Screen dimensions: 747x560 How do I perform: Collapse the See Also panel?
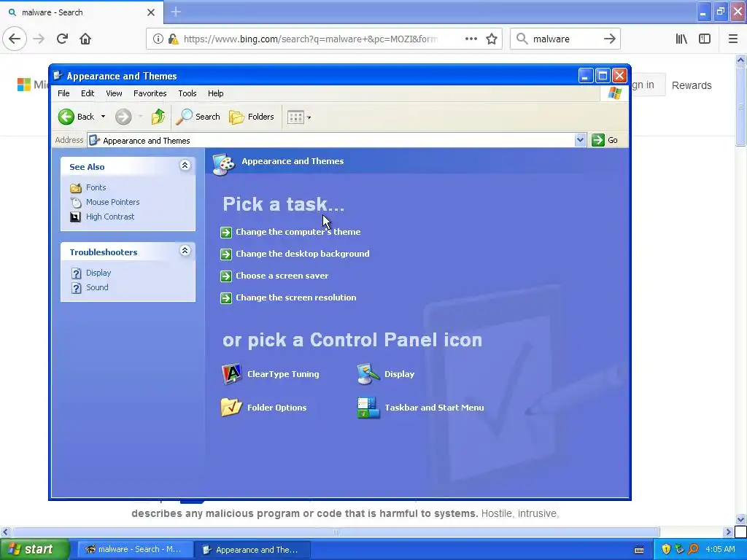click(185, 166)
